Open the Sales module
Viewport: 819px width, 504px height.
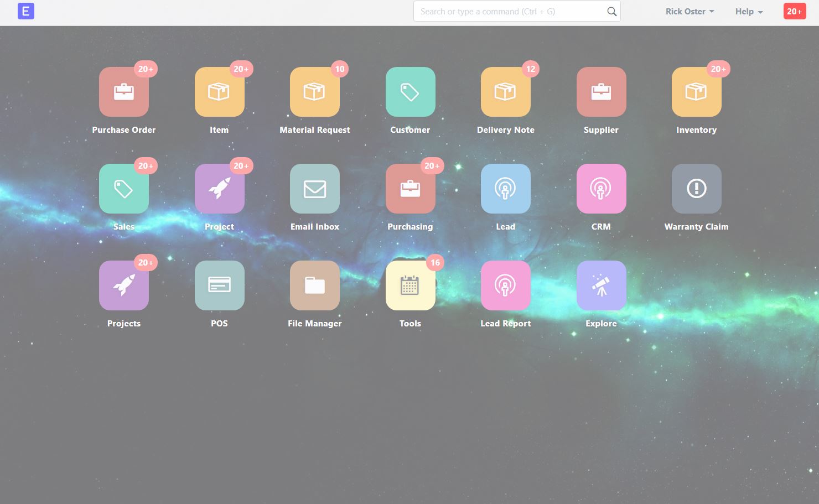[x=123, y=189]
